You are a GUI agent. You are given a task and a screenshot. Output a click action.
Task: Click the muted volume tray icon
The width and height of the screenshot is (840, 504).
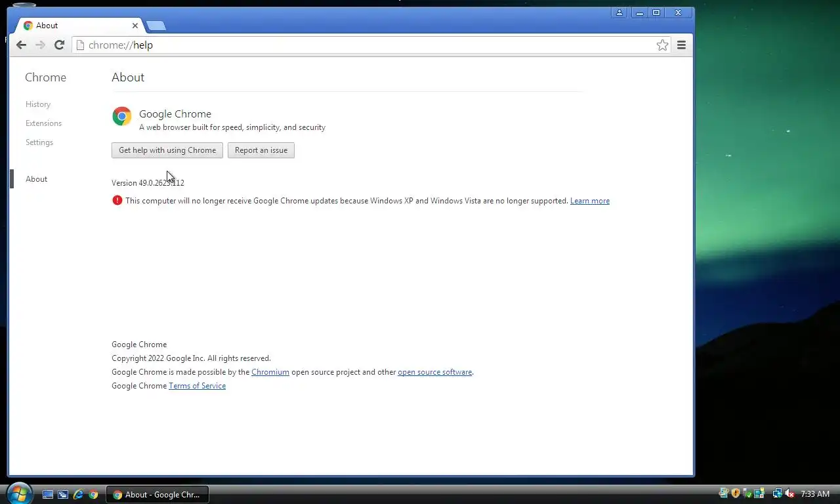[789, 493]
